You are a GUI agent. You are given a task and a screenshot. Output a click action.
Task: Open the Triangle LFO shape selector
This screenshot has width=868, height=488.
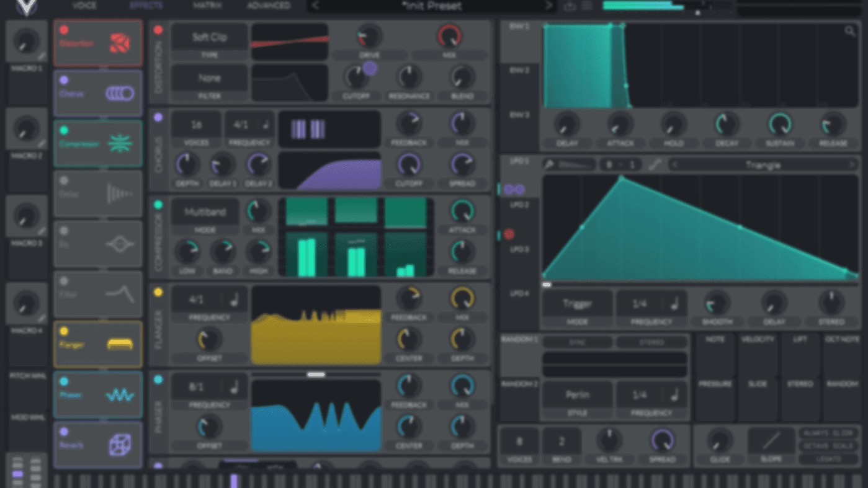[763, 165]
